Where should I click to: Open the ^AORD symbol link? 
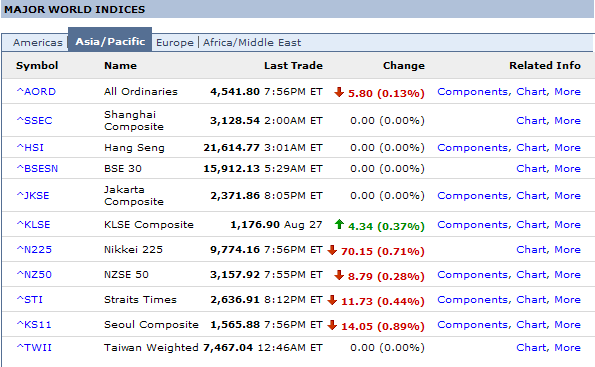coord(36,91)
